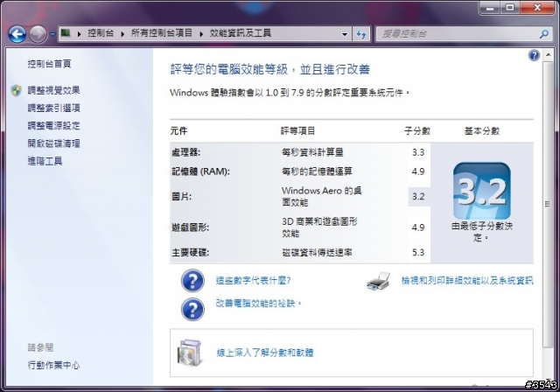Open 這些數字代表什麼? link
This screenshot has height=392, width=560.
[x=253, y=281]
